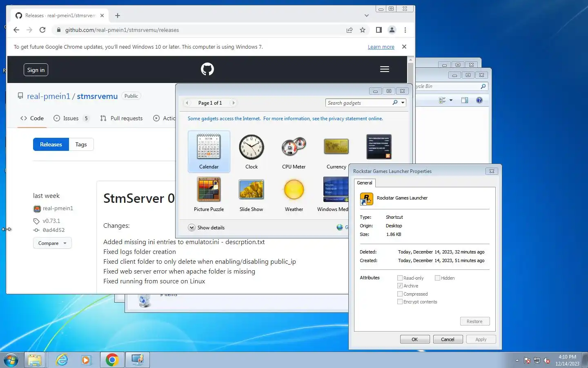Select the Clock gadget
The width and height of the screenshot is (588, 368).
252,152
